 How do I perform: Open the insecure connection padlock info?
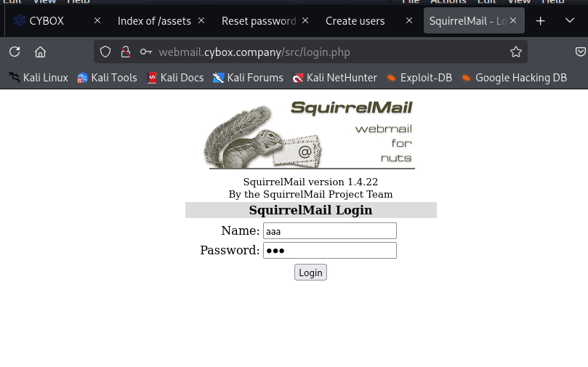coord(125,52)
